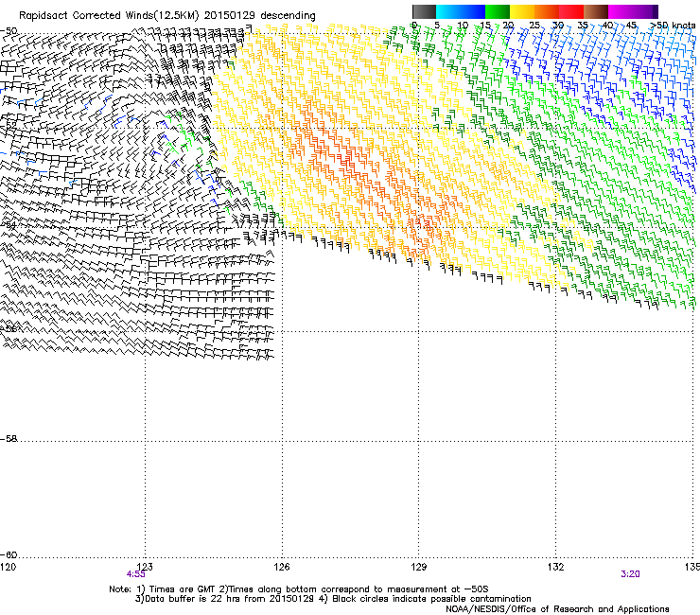Click the magenta 40-45 knots legend swatch
700x615 pixels.
pos(621,11)
